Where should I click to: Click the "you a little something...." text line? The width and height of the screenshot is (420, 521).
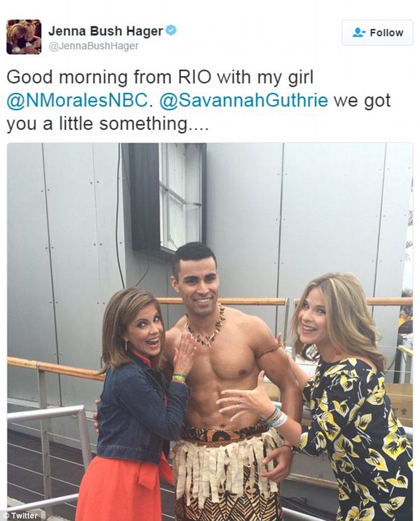coord(107,124)
